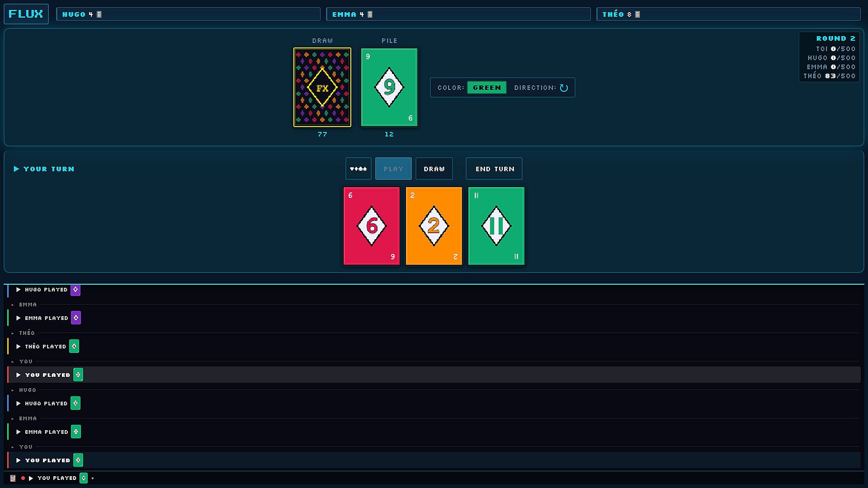Click the red record dot in status bar
This screenshot has height=488, width=868.
23,478
